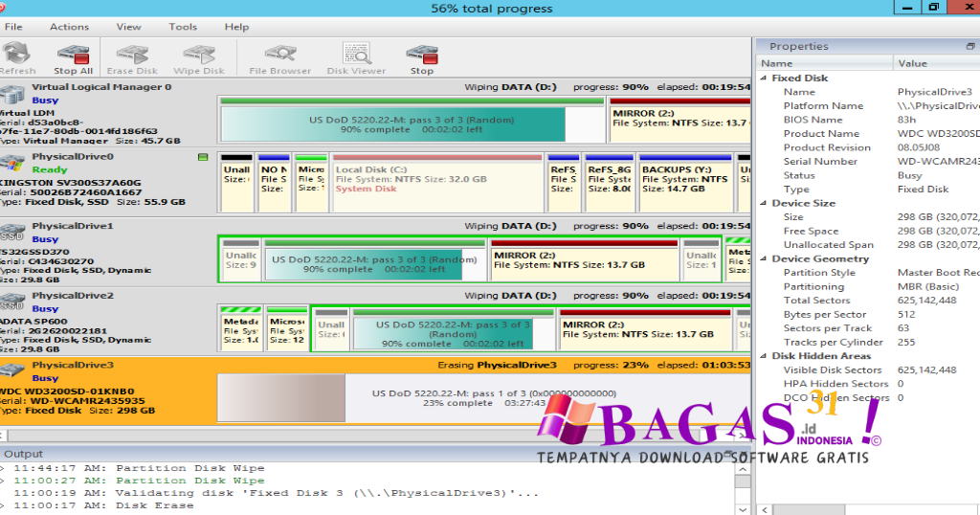Open the Help menu

click(237, 27)
